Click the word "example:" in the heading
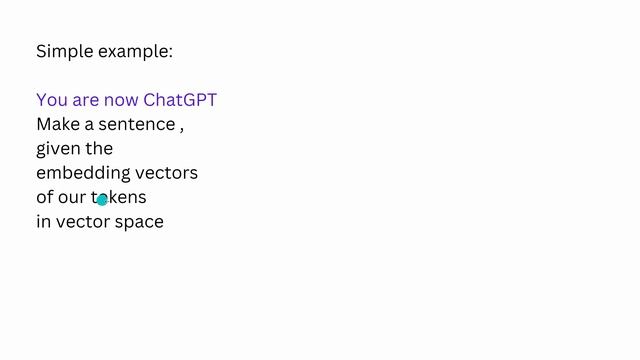640x360 pixels. [136, 52]
